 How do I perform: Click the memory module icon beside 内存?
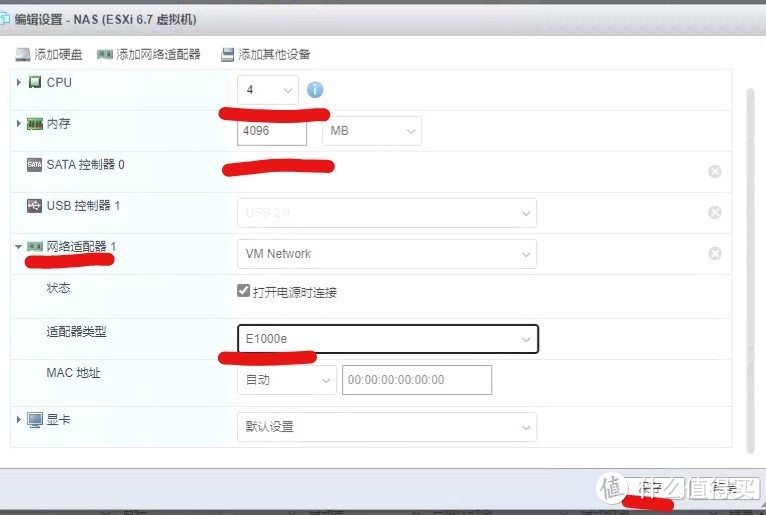[35, 124]
